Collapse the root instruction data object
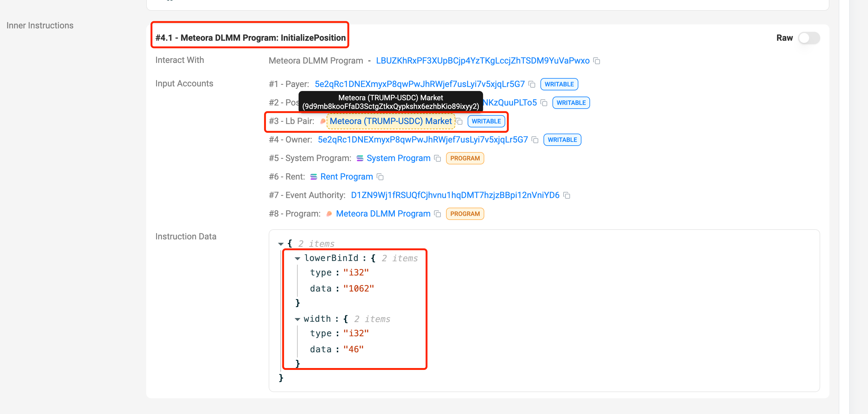 [281, 244]
